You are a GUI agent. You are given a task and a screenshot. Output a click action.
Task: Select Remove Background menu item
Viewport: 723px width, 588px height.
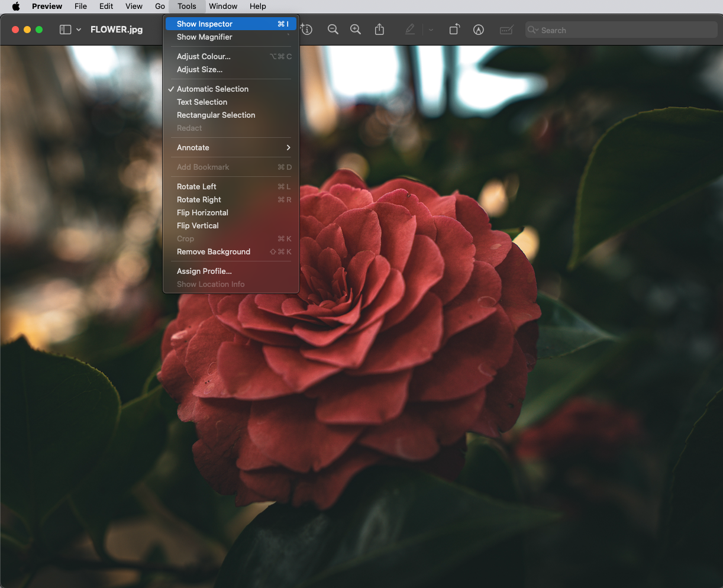pyautogui.click(x=214, y=251)
